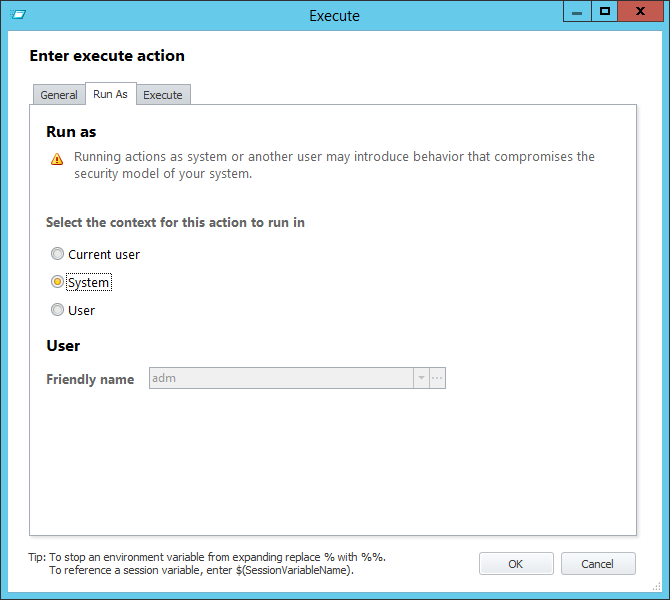Expand the Friendly name dropdown arrow
Screen dimensions: 670x600
coord(421,378)
